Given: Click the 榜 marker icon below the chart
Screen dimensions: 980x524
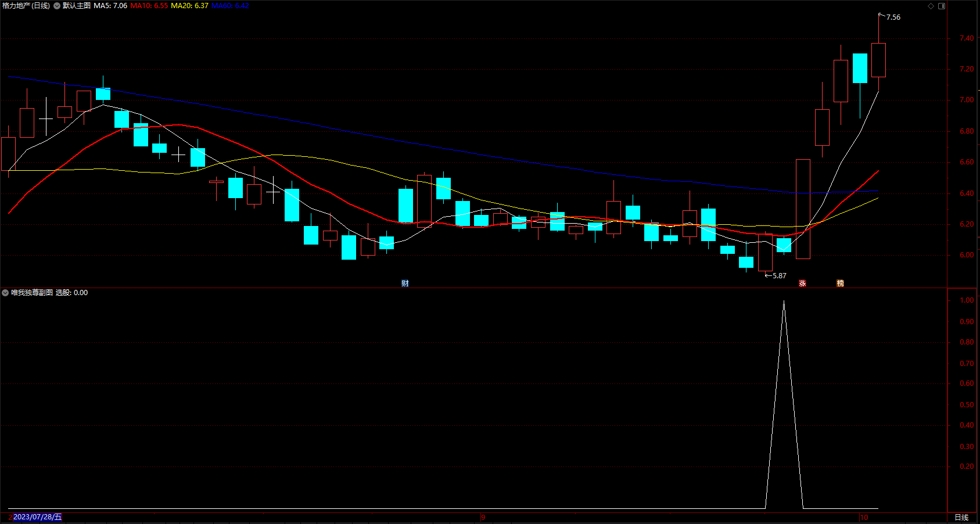Looking at the screenshot, I should (840, 283).
